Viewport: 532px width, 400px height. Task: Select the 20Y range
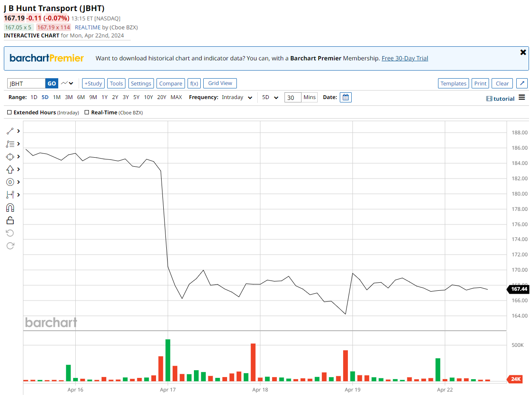click(162, 97)
